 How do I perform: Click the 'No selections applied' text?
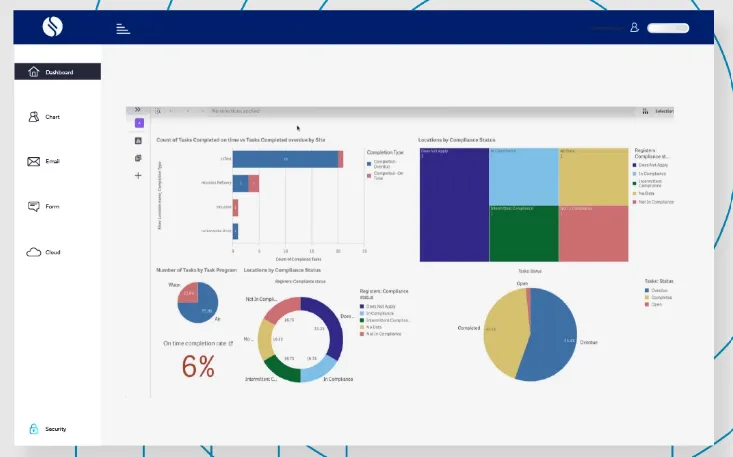tap(236, 111)
